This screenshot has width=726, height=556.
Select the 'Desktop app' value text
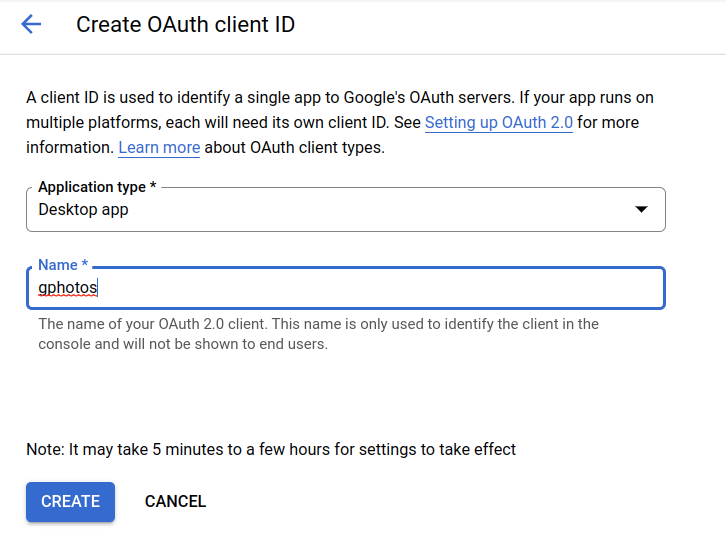83,210
